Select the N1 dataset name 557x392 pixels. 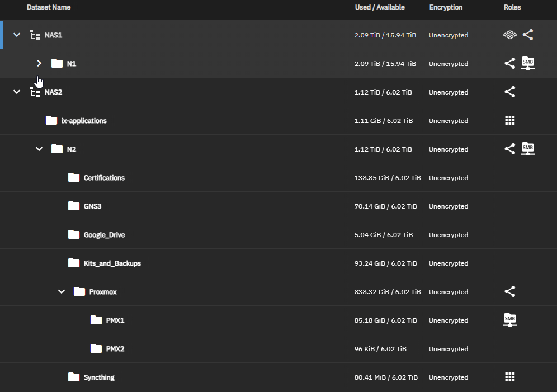(72, 64)
